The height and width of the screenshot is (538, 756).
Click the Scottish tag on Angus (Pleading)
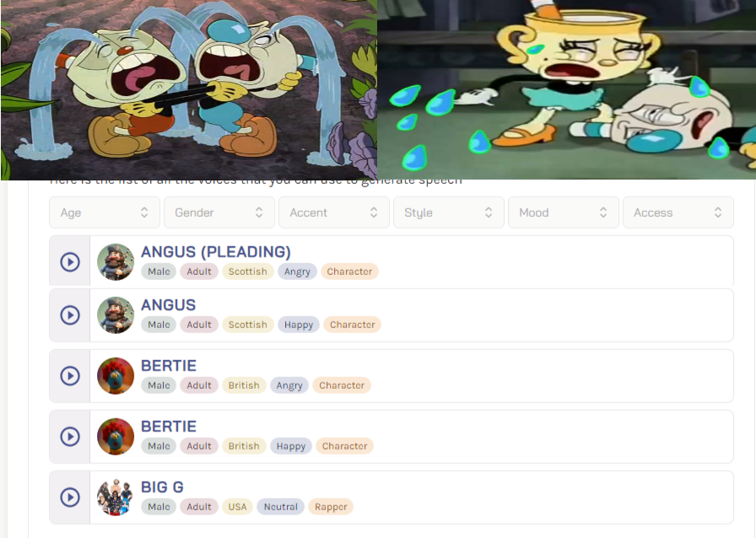(x=248, y=272)
